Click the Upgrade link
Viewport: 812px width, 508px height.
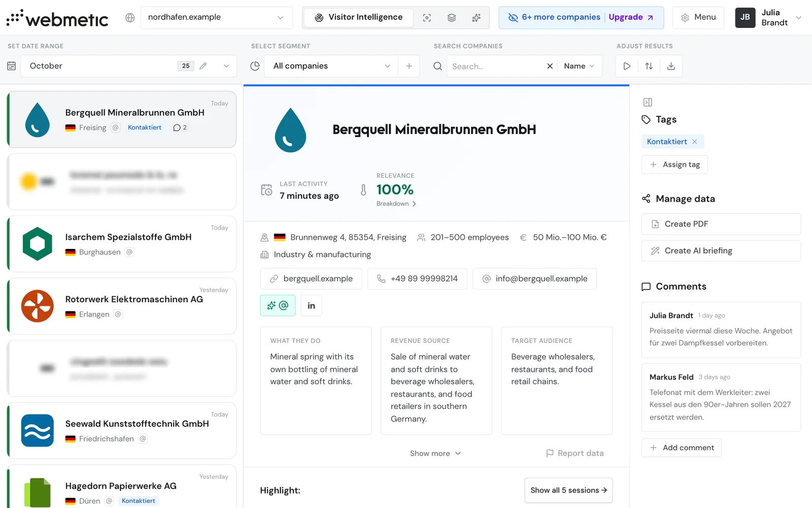click(x=631, y=17)
